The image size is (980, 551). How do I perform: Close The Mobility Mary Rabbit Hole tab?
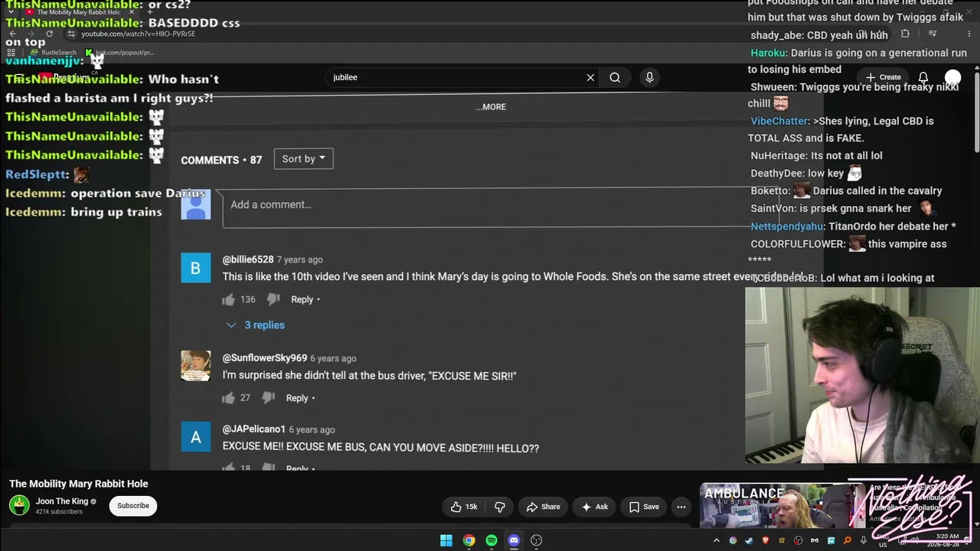pyautogui.click(x=132, y=12)
